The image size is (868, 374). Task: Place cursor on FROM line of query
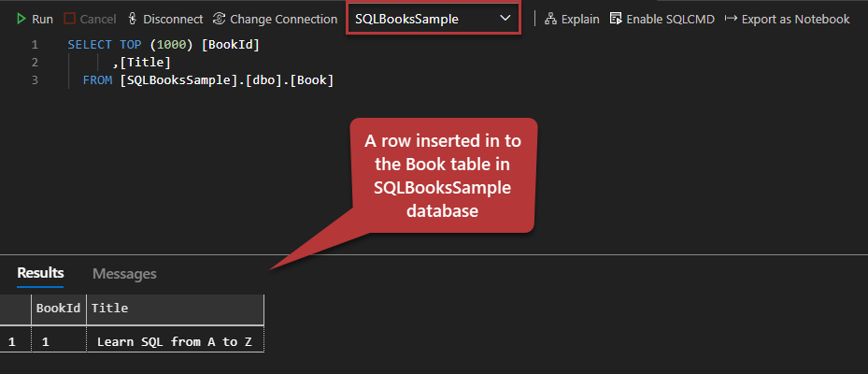pyautogui.click(x=207, y=80)
